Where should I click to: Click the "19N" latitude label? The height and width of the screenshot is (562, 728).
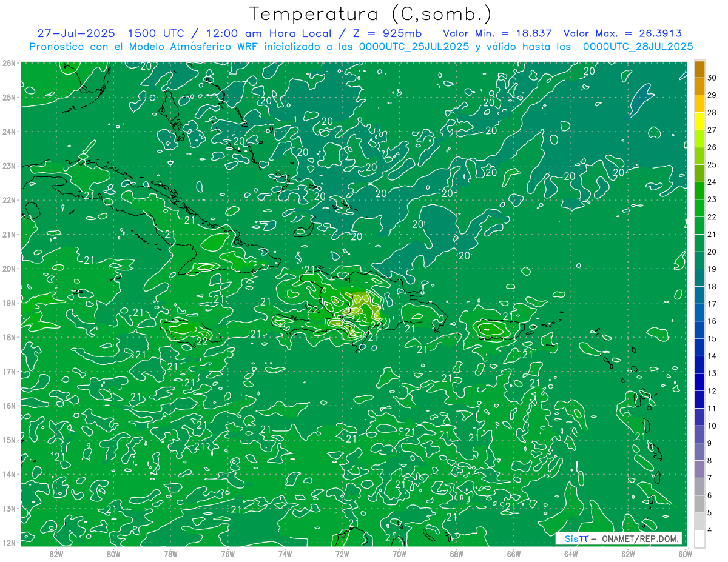[x=8, y=303]
